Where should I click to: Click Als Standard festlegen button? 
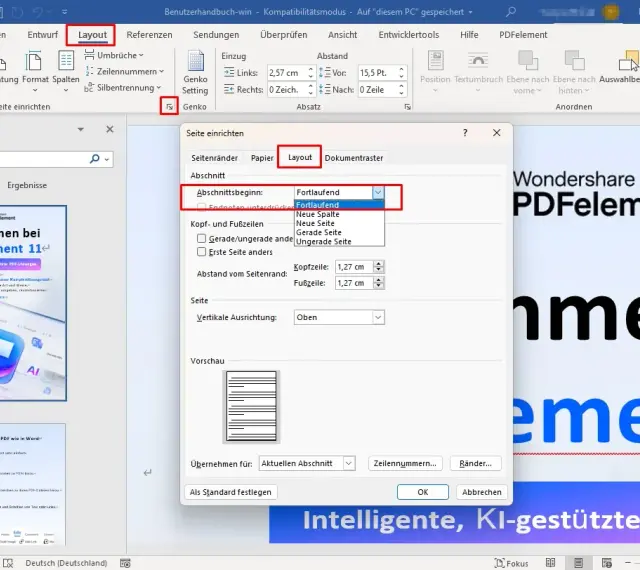(x=231, y=492)
